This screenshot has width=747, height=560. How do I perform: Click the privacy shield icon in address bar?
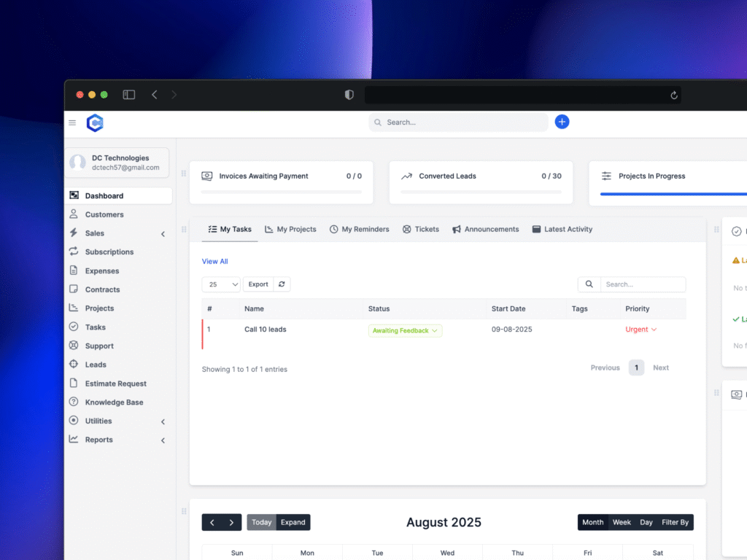pyautogui.click(x=349, y=95)
